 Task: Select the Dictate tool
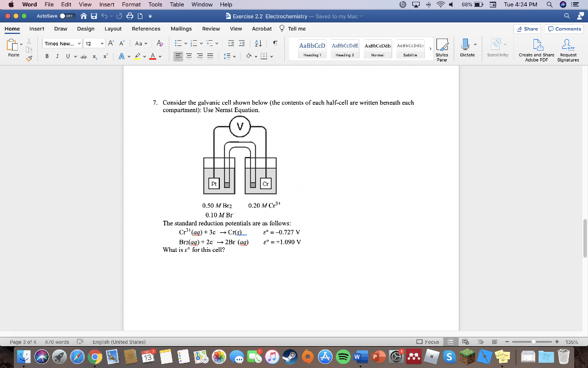466,45
